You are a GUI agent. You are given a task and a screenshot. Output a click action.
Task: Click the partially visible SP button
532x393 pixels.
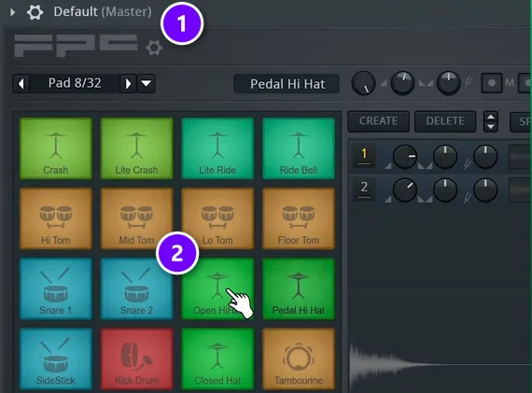coord(521,121)
